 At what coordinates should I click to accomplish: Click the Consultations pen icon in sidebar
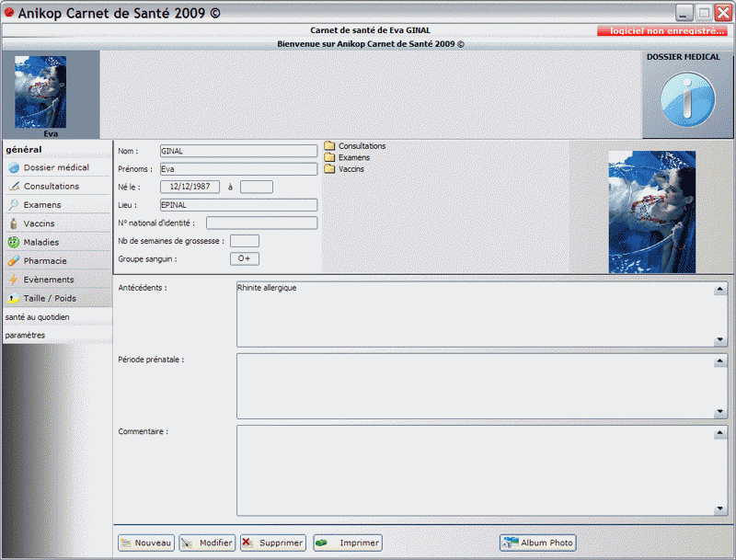[14, 186]
